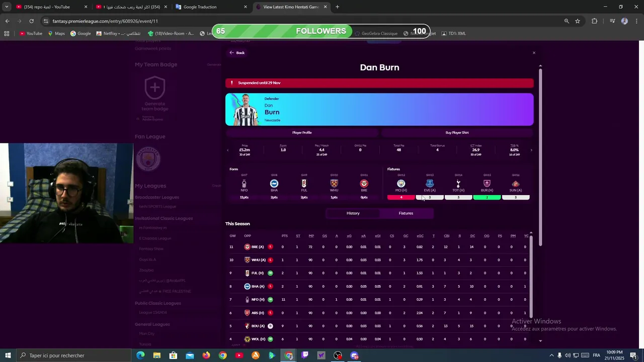Viewport: 644px width, 362px height.
Task: Open the Player Profile button
Action: point(302,133)
